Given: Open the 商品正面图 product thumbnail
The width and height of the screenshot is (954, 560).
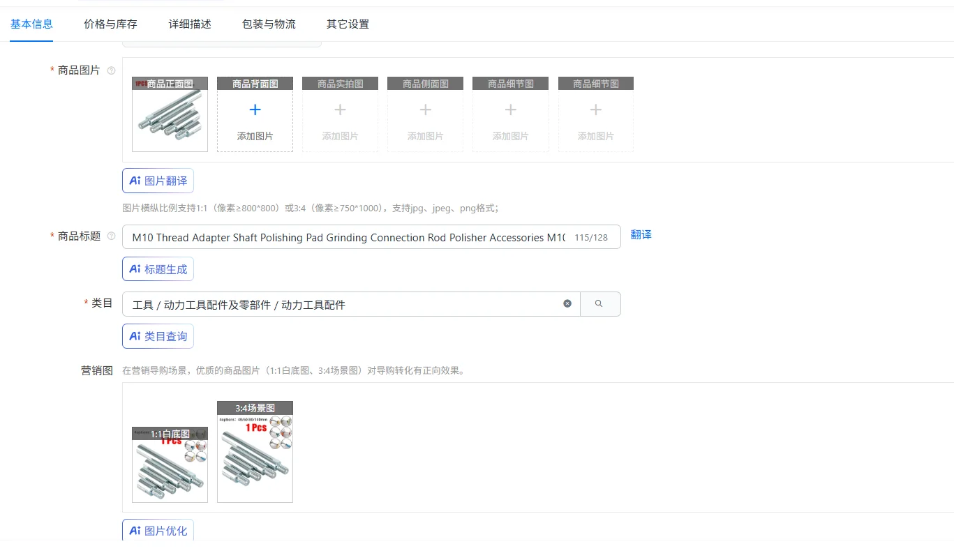Looking at the screenshot, I should click(170, 114).
